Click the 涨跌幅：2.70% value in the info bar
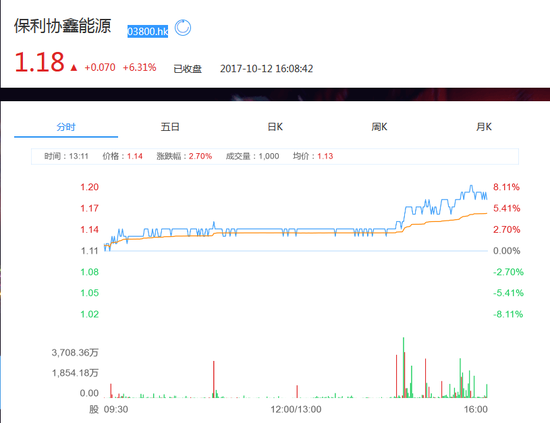 (184, 156)
